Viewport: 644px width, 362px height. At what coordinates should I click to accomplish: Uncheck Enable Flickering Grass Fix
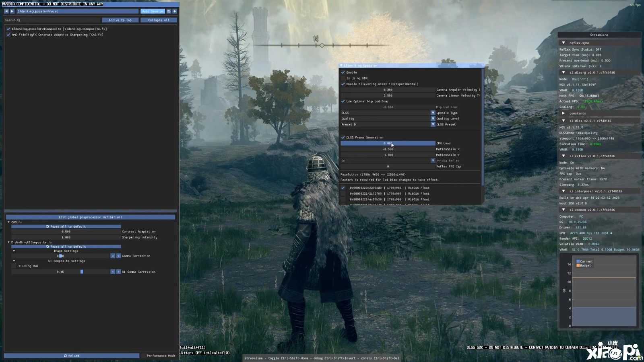[343, 84]
